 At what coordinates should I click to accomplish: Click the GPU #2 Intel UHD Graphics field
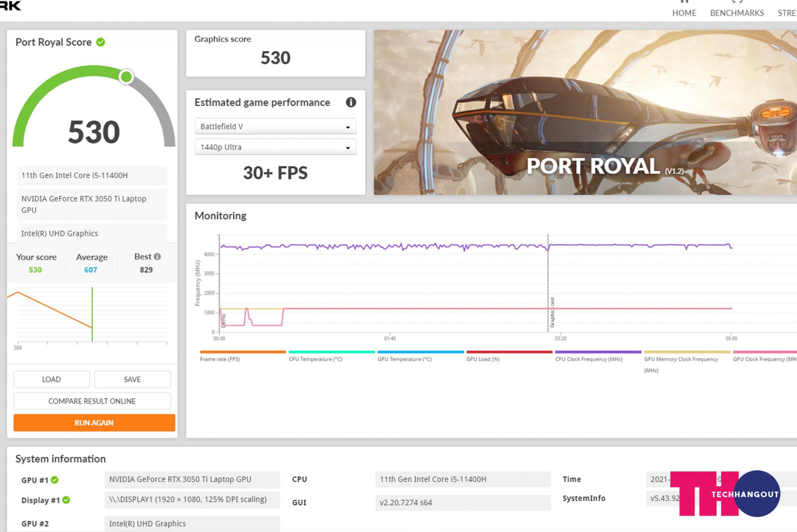pyautogui.click(x=192, y=524)
